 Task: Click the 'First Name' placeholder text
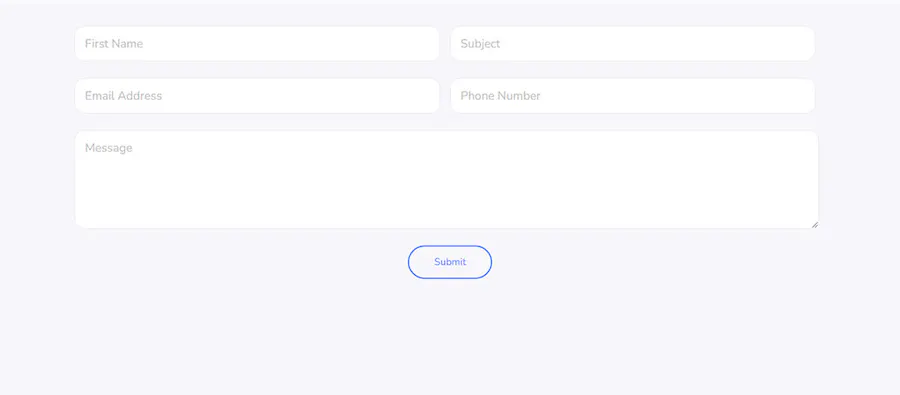click(x=114, y=44)
